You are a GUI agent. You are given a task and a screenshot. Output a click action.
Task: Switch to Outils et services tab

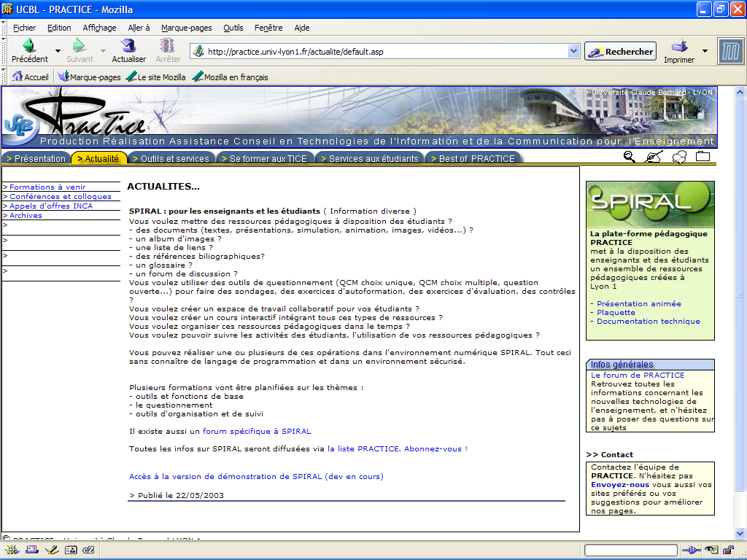[171, 158]
